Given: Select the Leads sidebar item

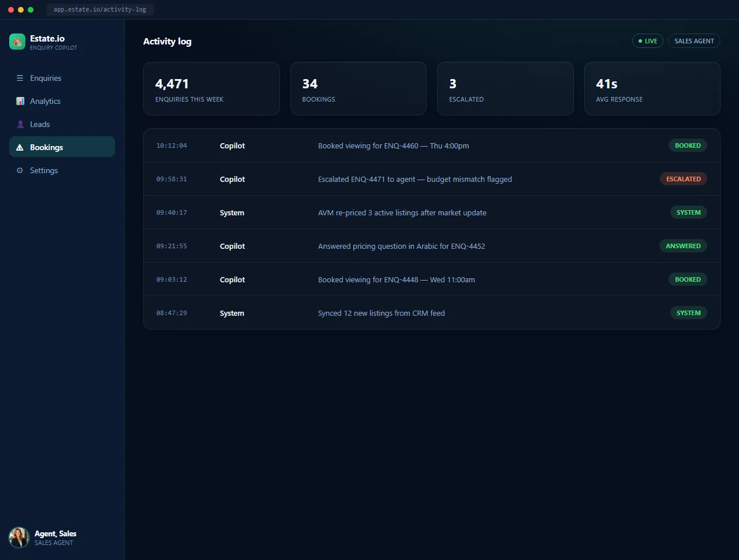Looking at the screenshot, I should pyautogui.click(x=62, y=124).
